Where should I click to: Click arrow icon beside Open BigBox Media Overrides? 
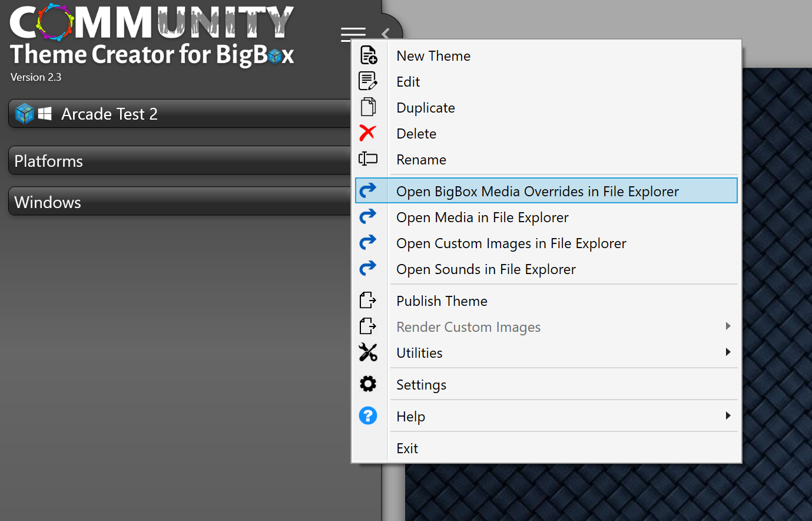[x=368, y=190]
